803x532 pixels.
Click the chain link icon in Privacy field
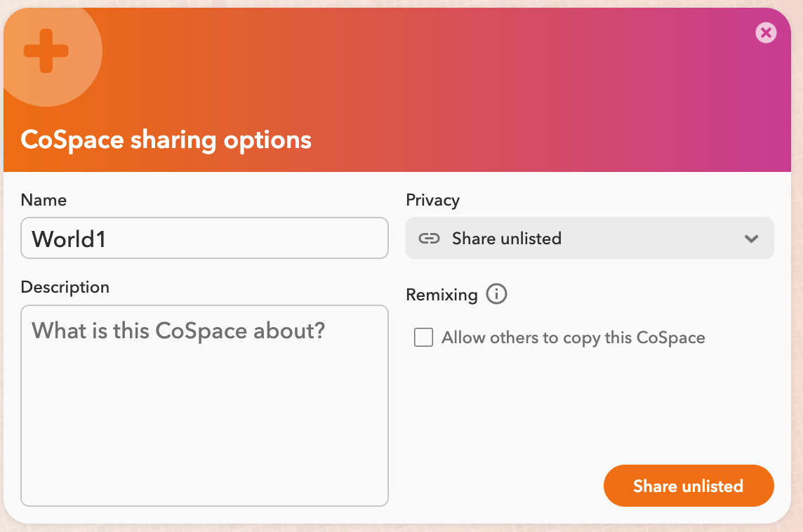[429, 238]
